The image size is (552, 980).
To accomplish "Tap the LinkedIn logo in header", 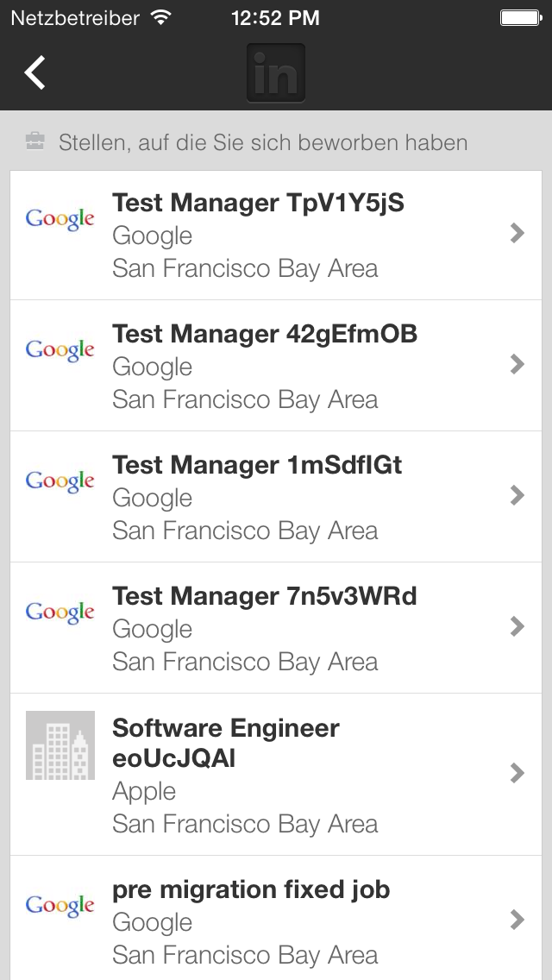I will click(276, 72).
